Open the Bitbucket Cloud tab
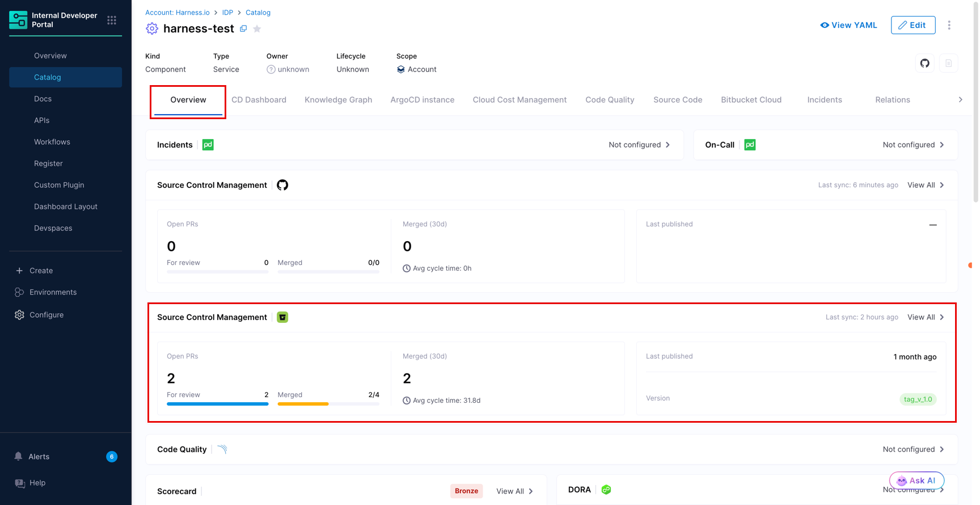 (751, 100)
